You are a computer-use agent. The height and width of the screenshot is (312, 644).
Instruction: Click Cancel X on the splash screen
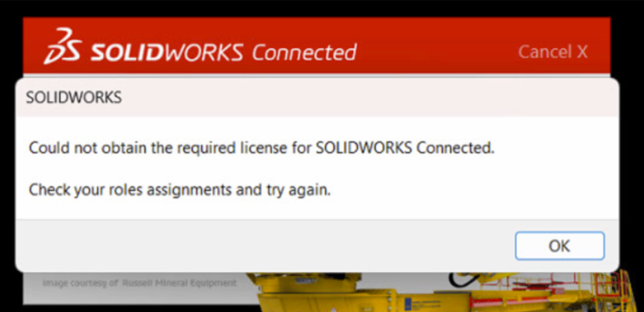(x=553, y=52)
